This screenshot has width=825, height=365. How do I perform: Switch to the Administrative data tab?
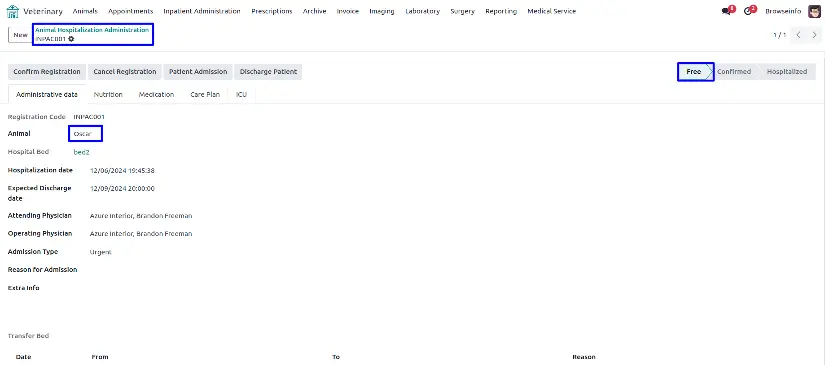point(47,95)
